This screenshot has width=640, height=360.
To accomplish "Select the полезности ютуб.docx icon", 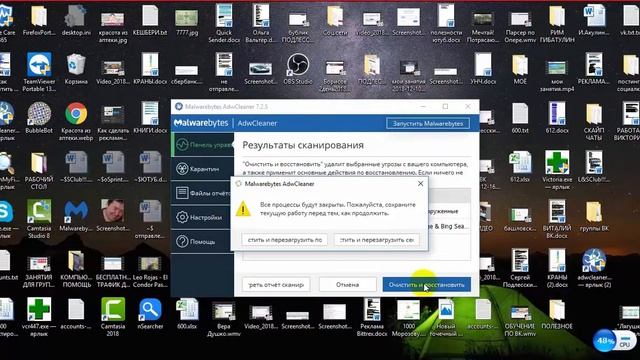I will point(446,24).
